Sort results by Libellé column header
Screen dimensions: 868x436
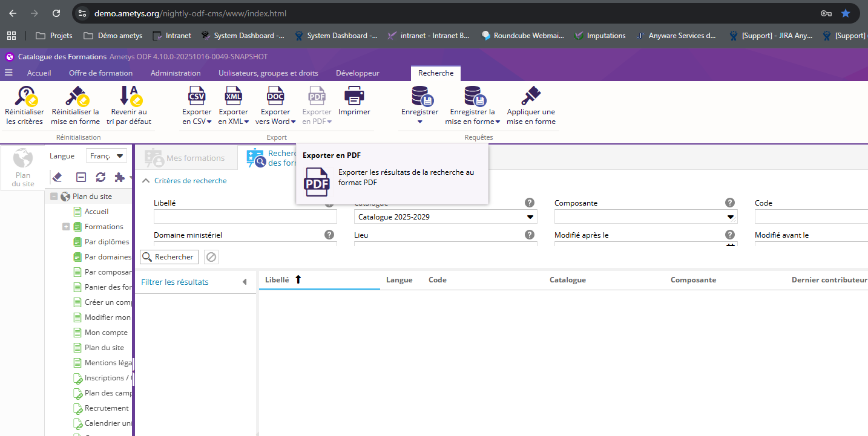click(277, 280)
